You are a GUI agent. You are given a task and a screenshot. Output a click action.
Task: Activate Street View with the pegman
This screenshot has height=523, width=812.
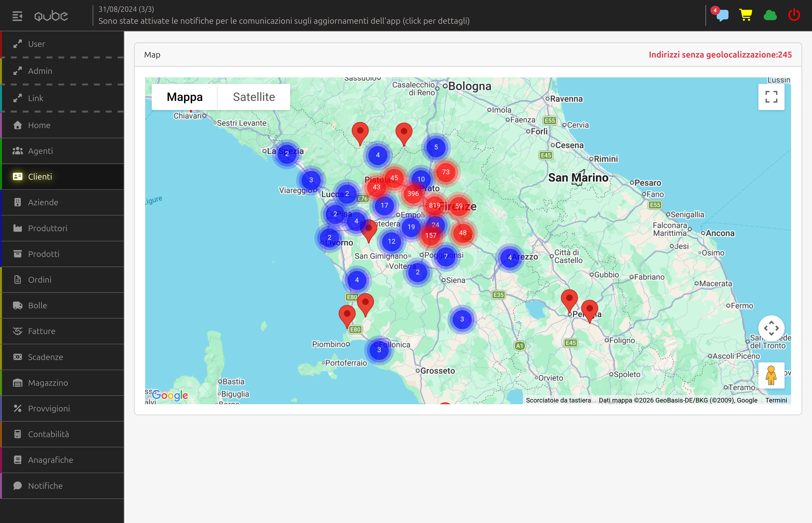point(771,375)
